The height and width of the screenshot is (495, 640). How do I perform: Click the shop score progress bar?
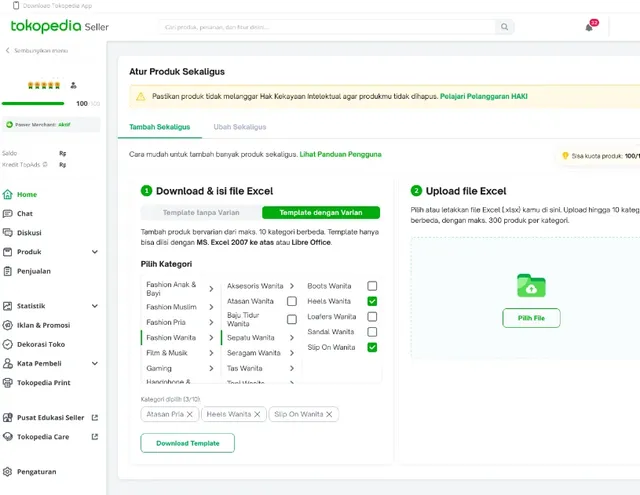click(x=33, y=103)
